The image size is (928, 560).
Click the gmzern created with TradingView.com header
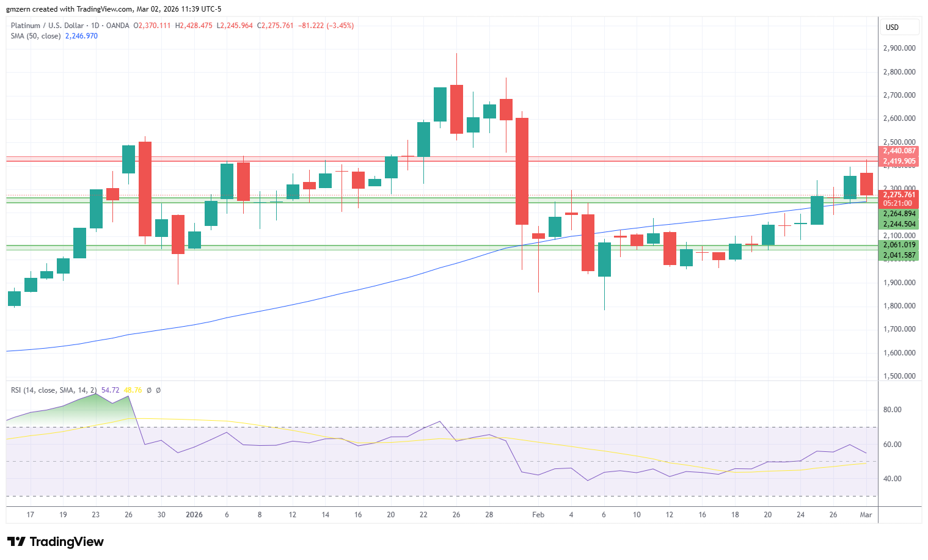click(114, 9)
